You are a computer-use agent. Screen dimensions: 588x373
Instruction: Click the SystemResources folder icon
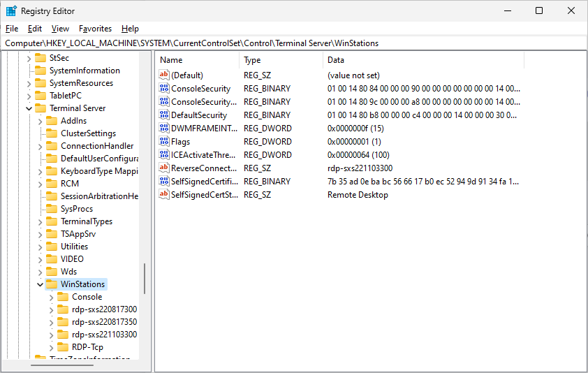[40, 83]
